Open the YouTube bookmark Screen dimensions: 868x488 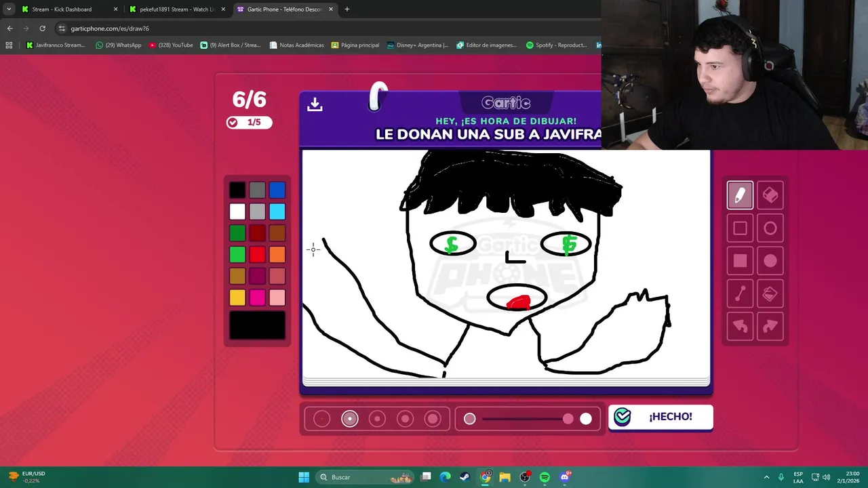[x=171, y=45]
